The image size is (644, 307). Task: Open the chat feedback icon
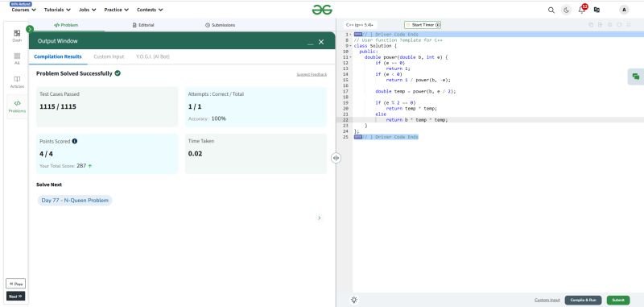pos(636,77)
